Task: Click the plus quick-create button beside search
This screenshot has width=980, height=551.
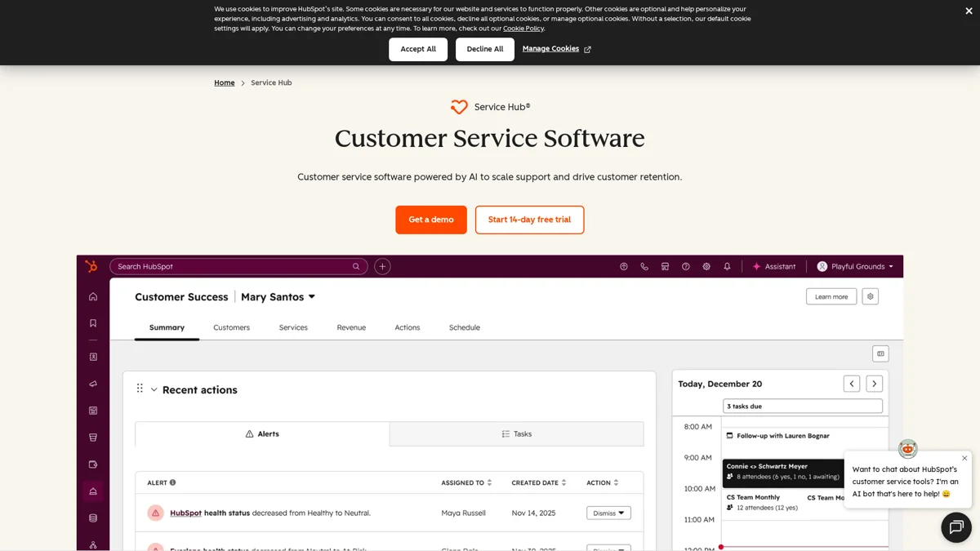Action: 382,267
